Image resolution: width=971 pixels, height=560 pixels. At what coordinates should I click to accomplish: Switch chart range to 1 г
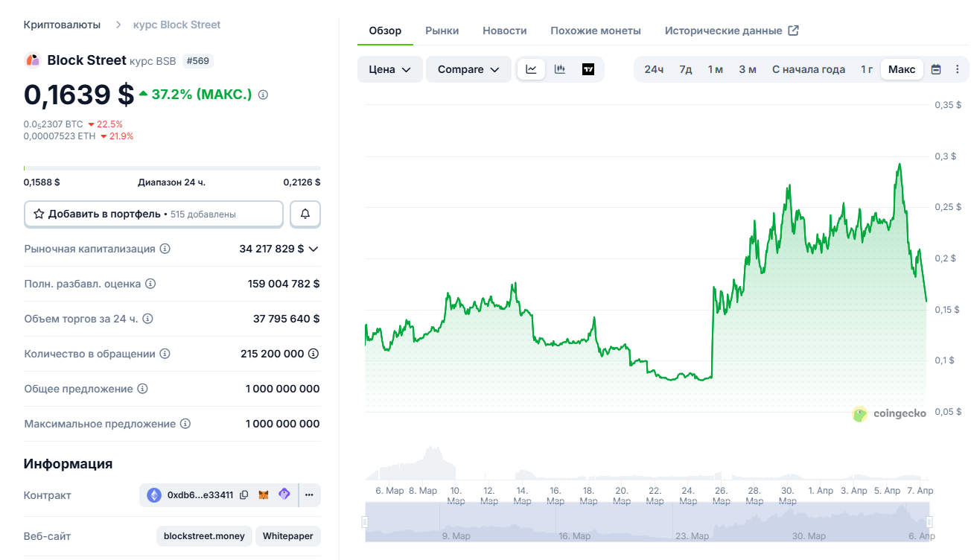867,69
